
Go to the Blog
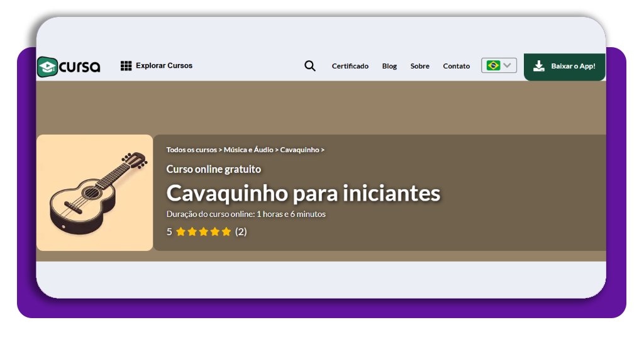coord(389,66)
